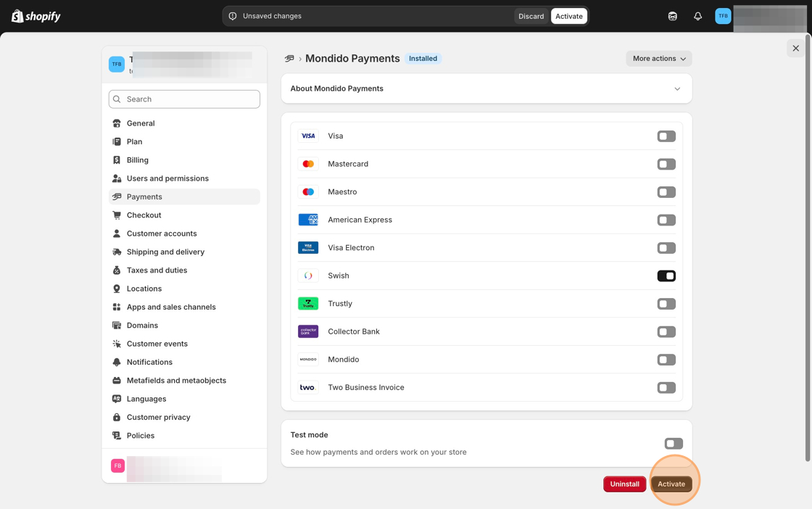812x509 pixels.
Task: Enable the Mondido payment toggle
Action: [666, 360]
